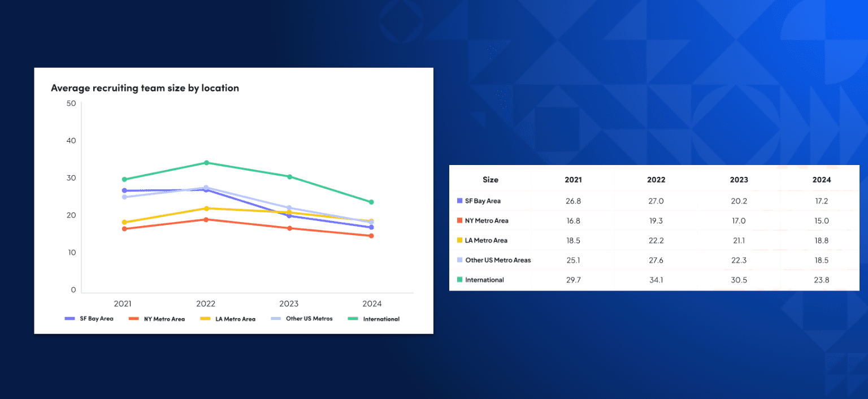
Task: Click the orange NY Metro Area square in table
Action: click(459, 220)
